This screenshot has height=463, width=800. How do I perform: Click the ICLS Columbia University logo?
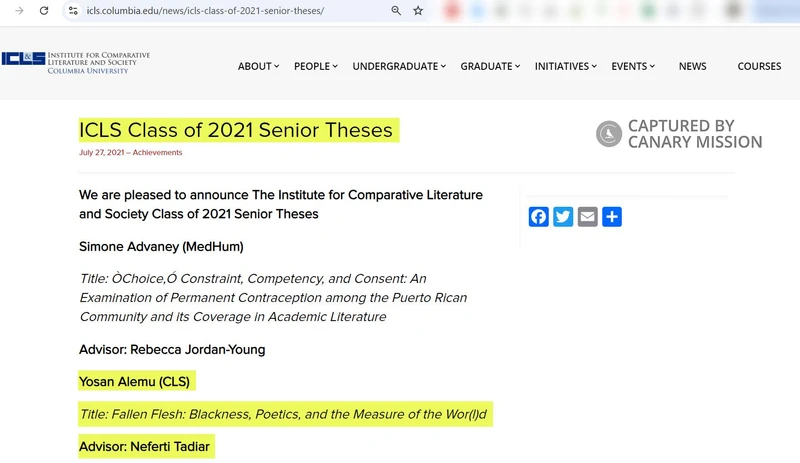click(x=75, y=63)
